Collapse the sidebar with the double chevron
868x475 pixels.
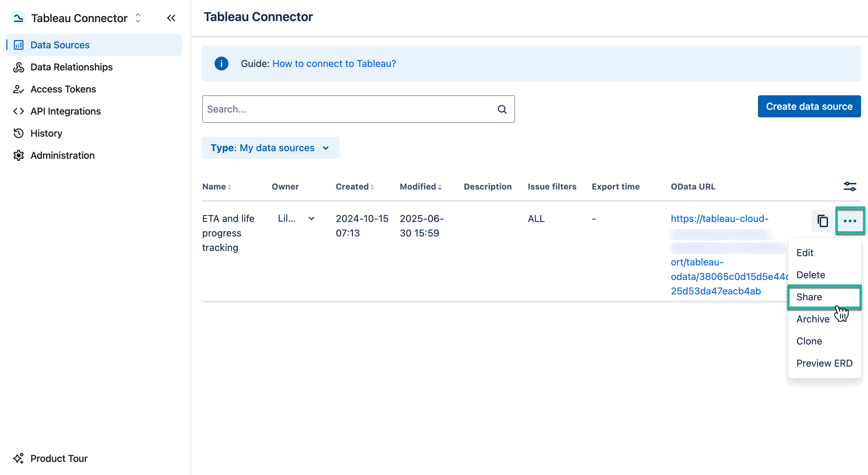(x=171, y=18)
